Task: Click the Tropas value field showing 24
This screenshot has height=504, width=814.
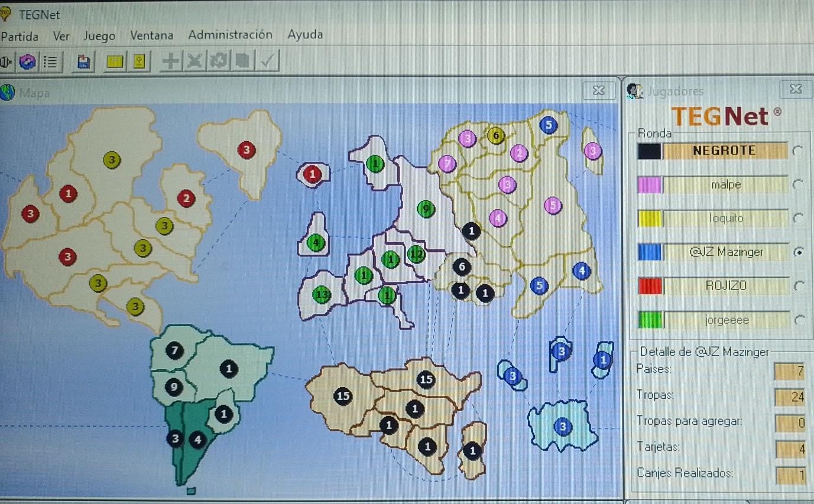Action: [x=790, y=397]
